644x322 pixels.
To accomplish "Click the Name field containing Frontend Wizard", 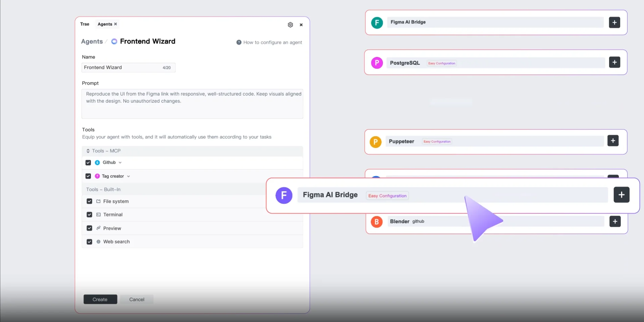I will [x=128, y=67].
